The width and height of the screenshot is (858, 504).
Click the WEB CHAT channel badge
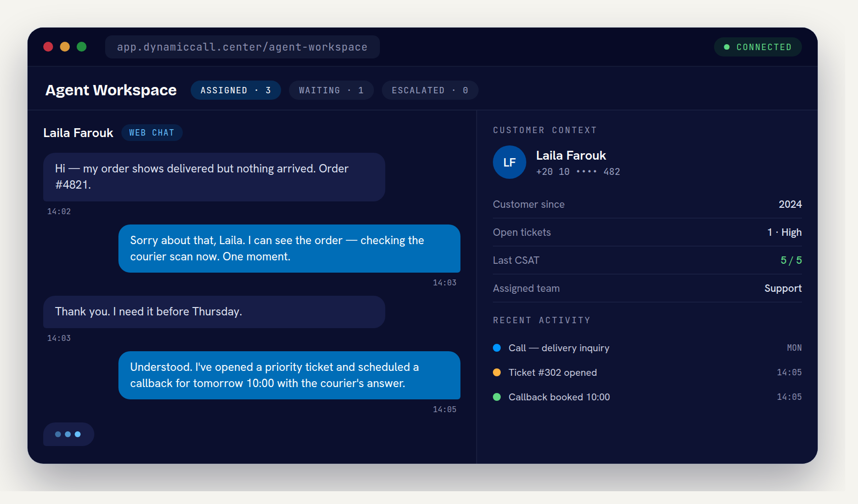152,133
